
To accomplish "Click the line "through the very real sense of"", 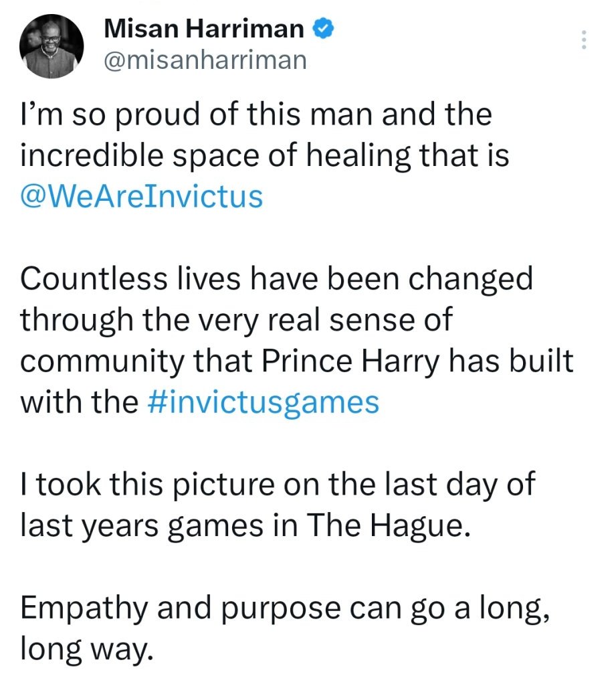I will click(236, 321).
